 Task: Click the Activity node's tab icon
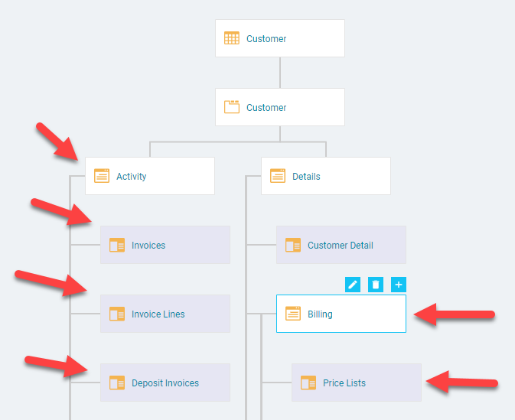[x=102, y=176]
